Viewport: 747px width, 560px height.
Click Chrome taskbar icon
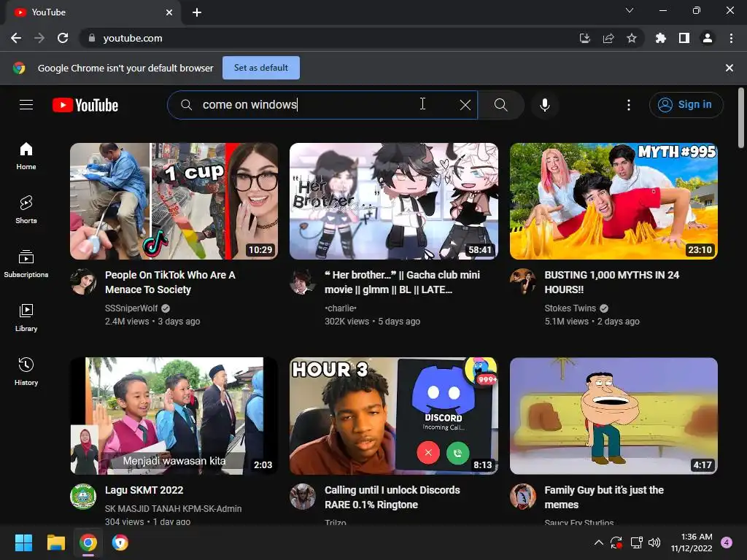88,542
